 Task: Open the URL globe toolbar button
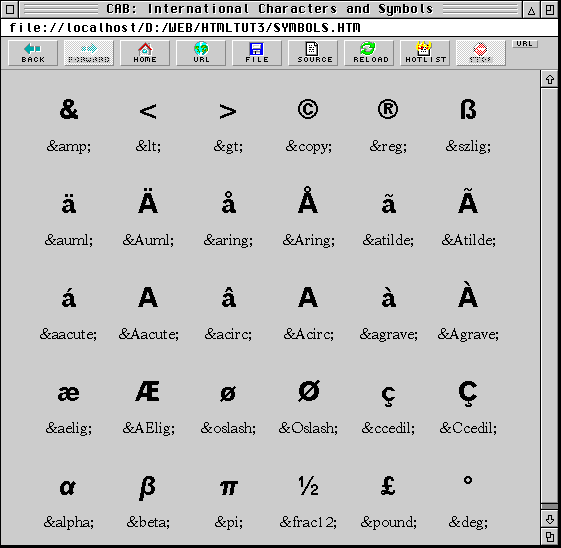pos(201,53)
